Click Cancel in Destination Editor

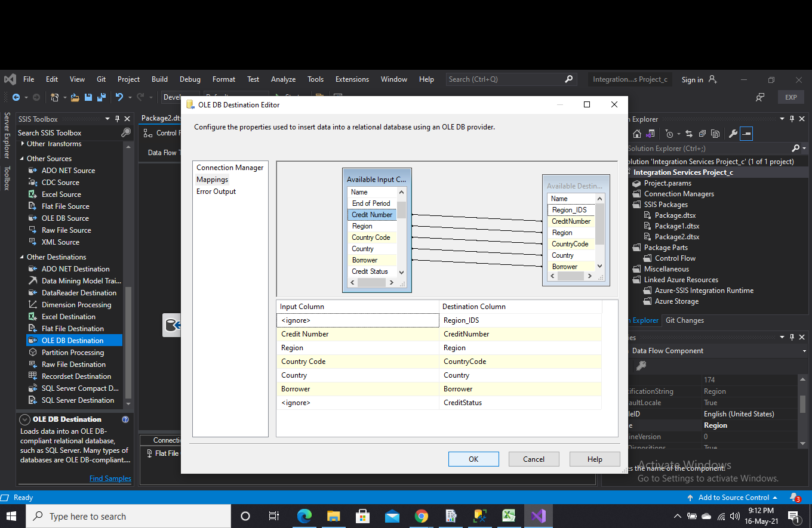(534, 459)
